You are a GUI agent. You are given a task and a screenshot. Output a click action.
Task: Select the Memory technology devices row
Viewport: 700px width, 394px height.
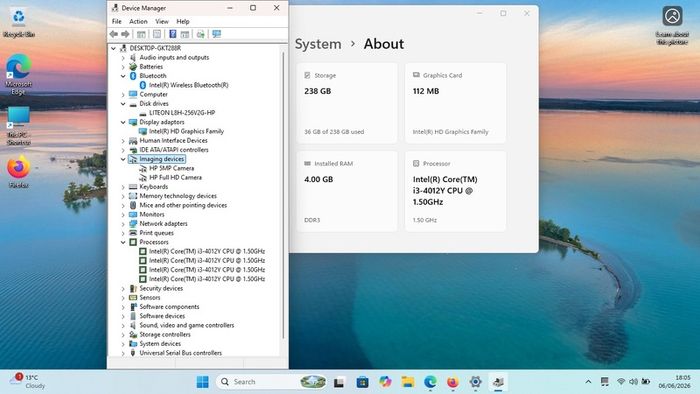[x=178, y=196]
